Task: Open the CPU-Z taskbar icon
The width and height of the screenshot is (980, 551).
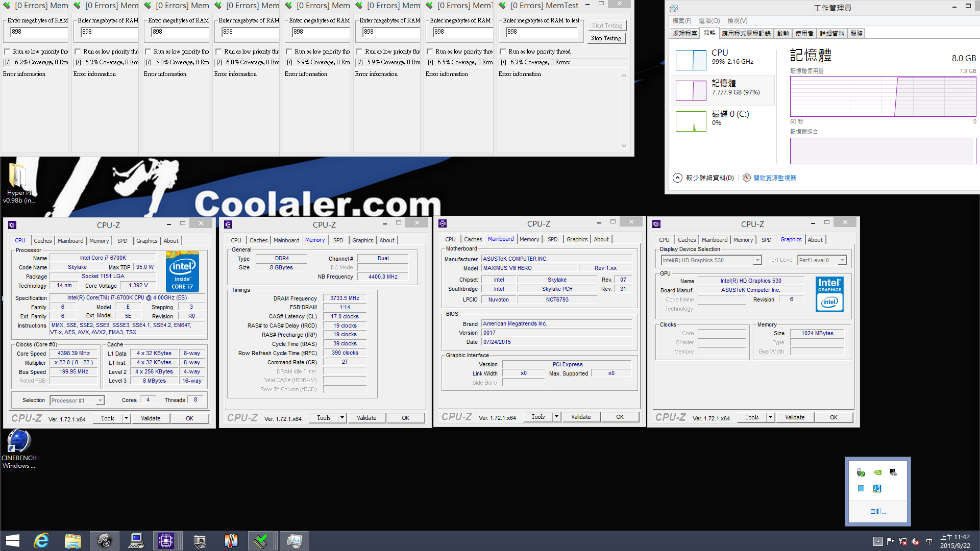Action: (x=166, y=541)
